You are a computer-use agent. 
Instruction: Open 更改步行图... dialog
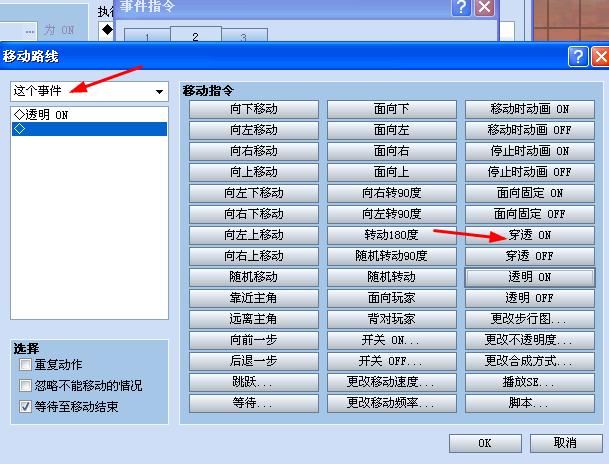click(530, 319)
